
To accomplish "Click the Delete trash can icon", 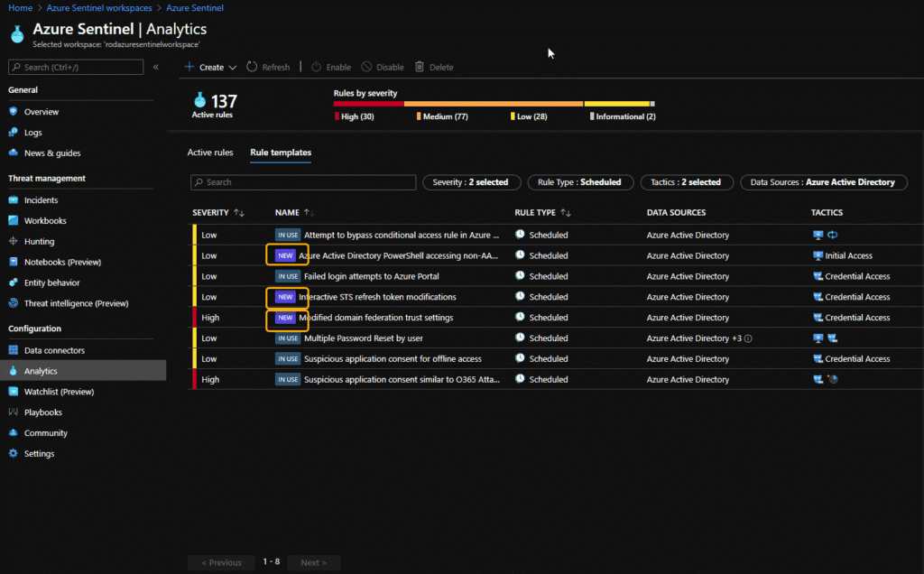I will point(420,67).
